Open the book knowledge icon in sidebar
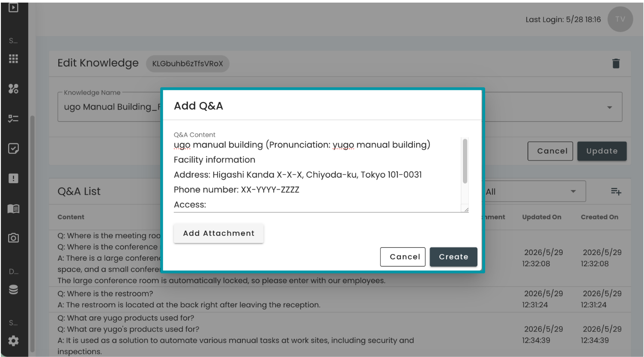Screen dimensions: 644x357 click(13, 208)
